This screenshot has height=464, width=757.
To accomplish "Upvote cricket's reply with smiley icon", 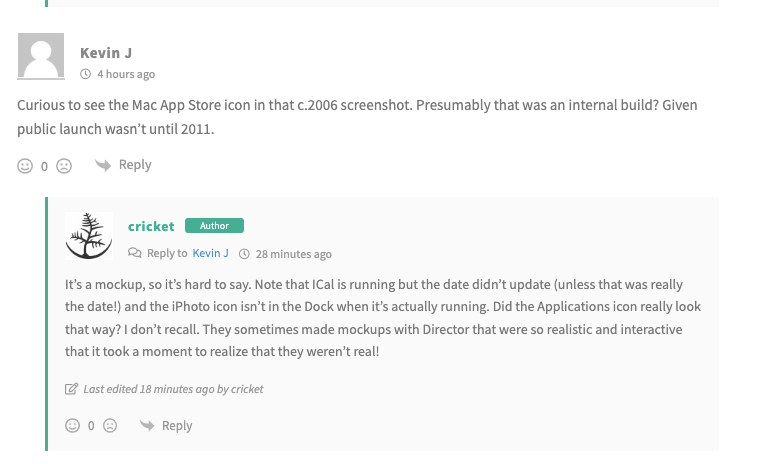I will pyautogui.click(x=72, y=425).
